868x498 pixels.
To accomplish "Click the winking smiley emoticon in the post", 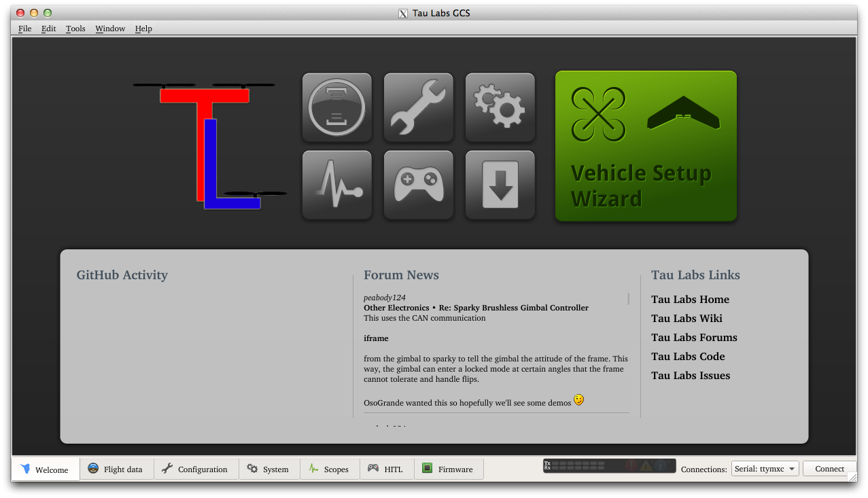I will [x=578, y=400].
